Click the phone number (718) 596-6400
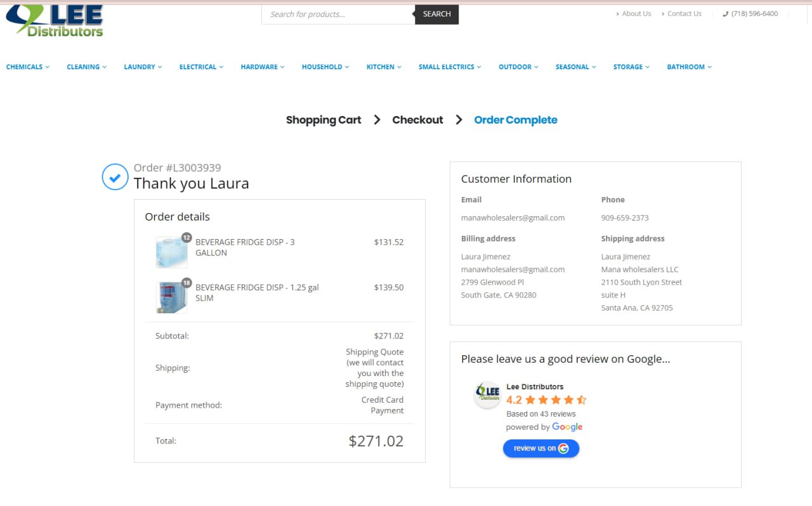This screenshot has width=812, height=506. click(x=750, y=13)
